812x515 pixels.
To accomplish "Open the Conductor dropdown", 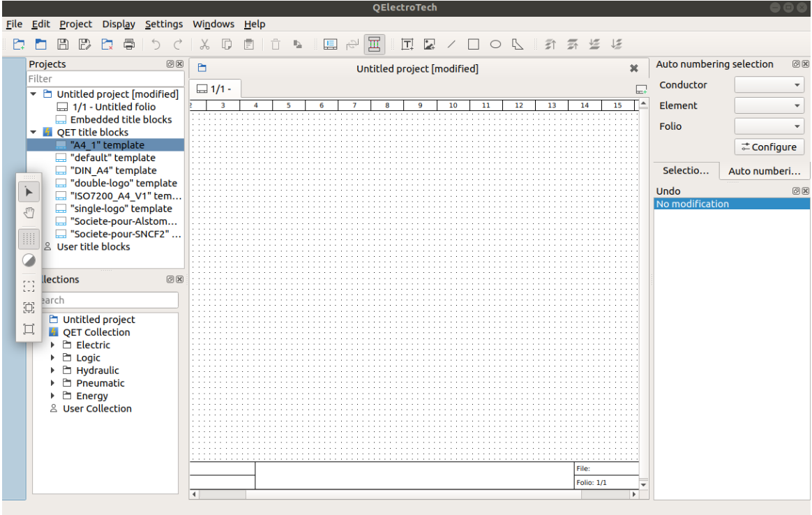I will click(x=769, y=85).
